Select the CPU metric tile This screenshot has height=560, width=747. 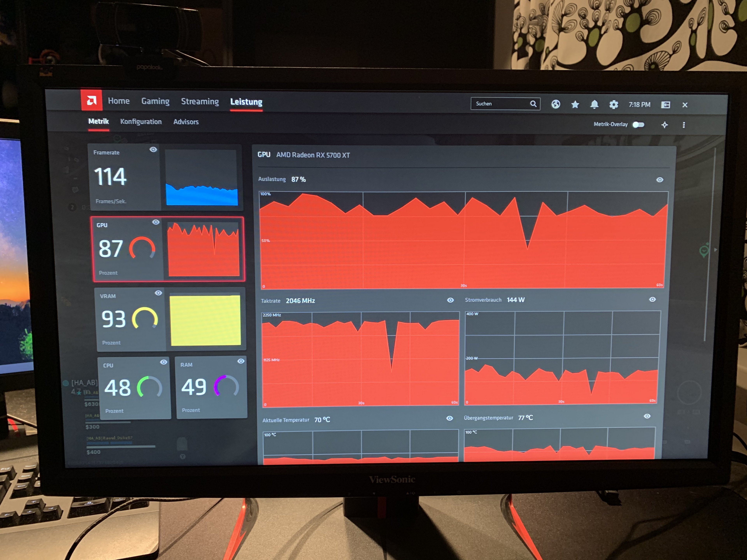(x=134, y=388)
